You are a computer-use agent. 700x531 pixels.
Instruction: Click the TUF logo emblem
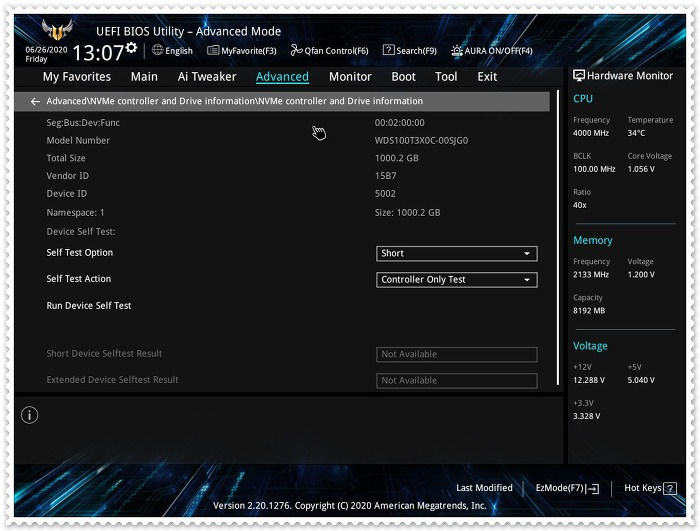pos(57,30)
